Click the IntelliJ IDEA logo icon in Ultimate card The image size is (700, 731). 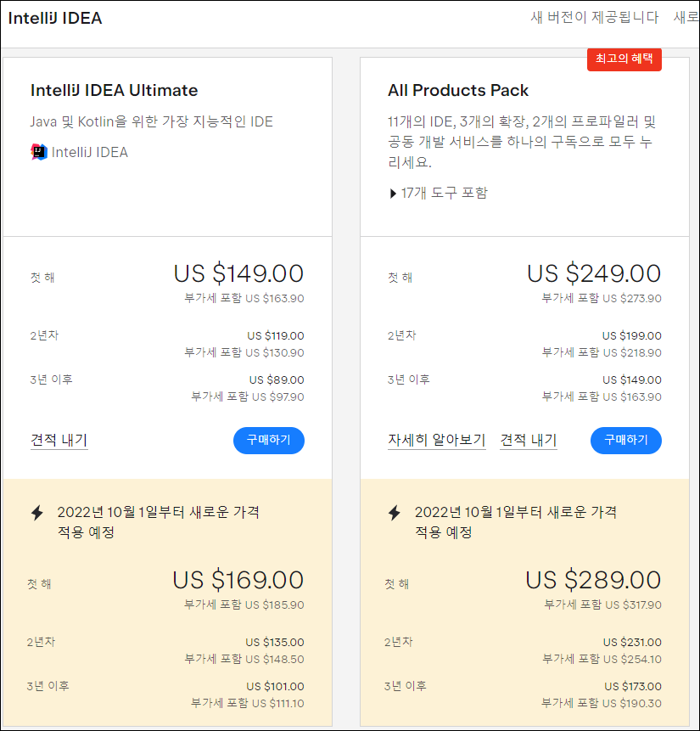pyautogui.click(x=38, y=152)
